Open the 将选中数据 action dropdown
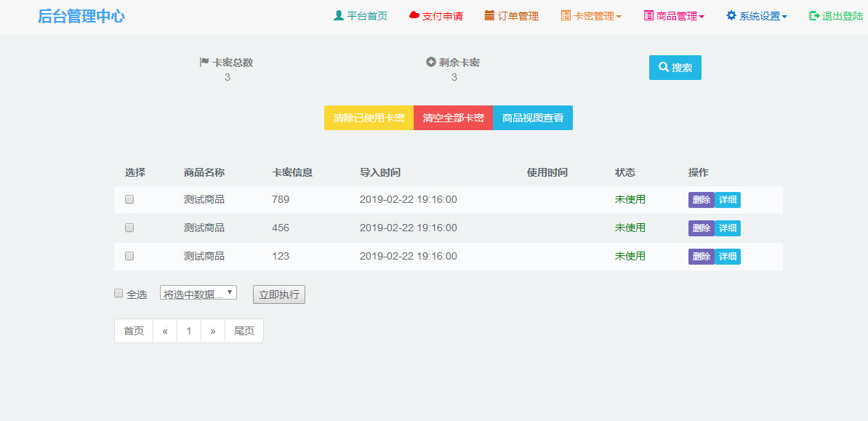 198,292
